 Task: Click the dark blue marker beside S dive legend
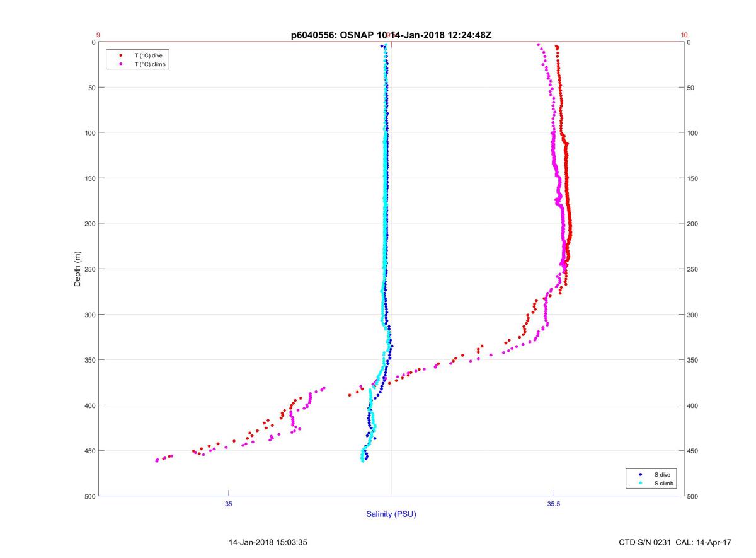pyautogui.click(x=640, y=474)
